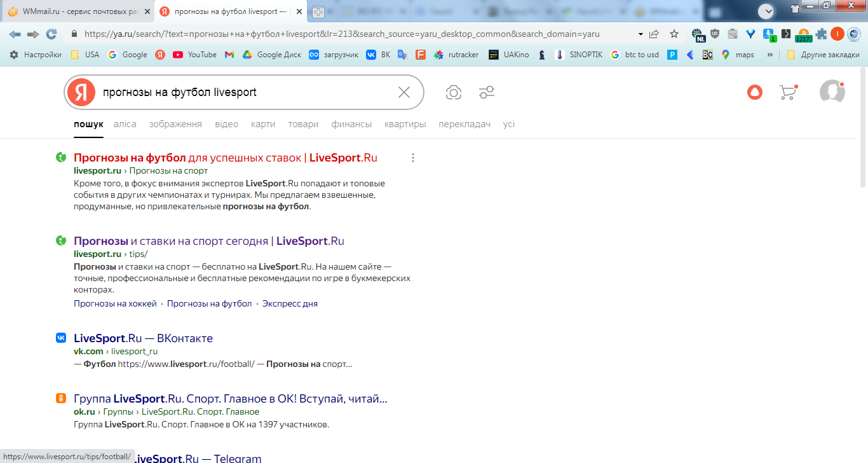
Task: Open 'Прогнозы и ставки на спорт сегодня' result
Action: pyautogui.click(x=209, y=241)
